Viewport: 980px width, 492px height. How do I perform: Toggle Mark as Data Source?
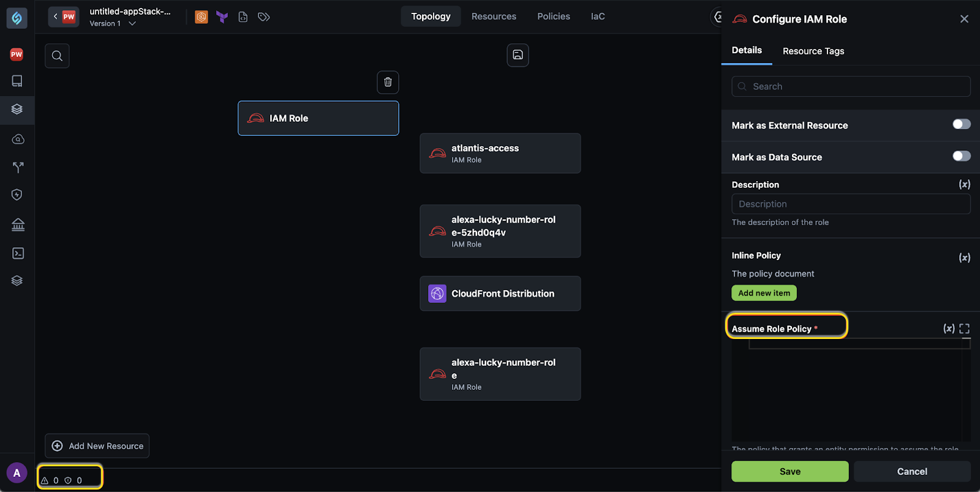tap(962, 156)
